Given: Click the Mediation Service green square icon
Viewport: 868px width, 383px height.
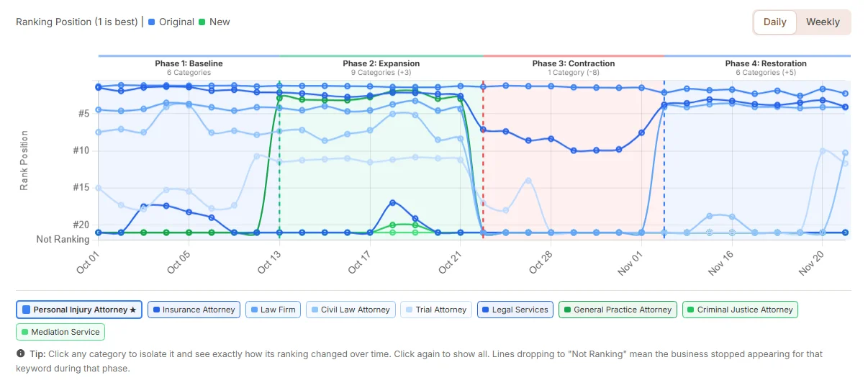Looking at the screenshot, I should point(24,332).
